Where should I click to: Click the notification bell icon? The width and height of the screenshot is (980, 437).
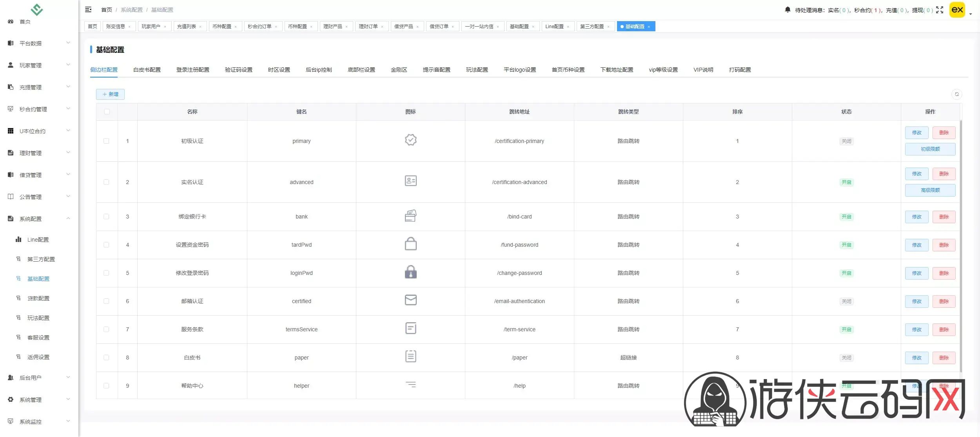pos(788,10)
